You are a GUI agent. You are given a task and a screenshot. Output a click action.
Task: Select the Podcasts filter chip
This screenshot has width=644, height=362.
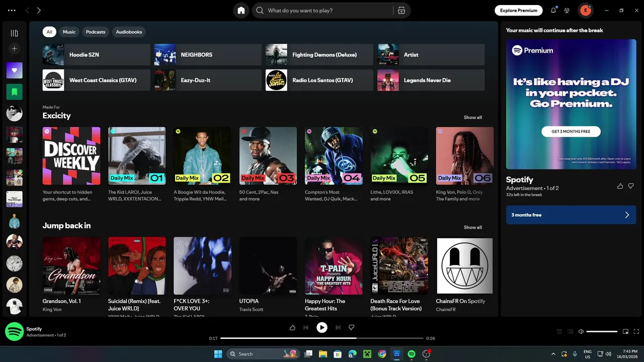click(x=96, y=32)
